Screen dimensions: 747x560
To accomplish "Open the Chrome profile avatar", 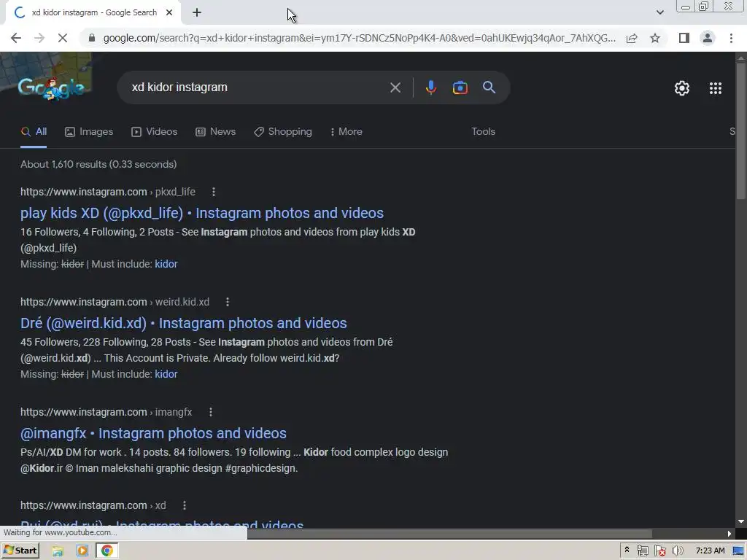I will [708, 38].
